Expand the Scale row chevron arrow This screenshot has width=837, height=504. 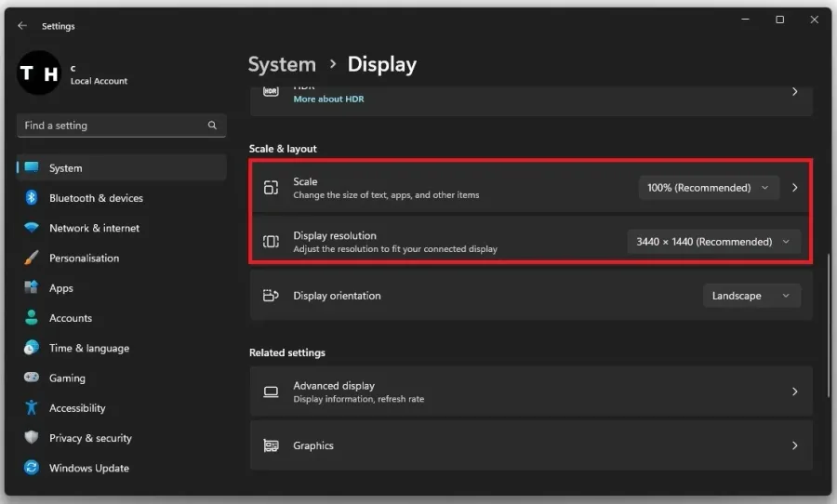coord(795,188)
